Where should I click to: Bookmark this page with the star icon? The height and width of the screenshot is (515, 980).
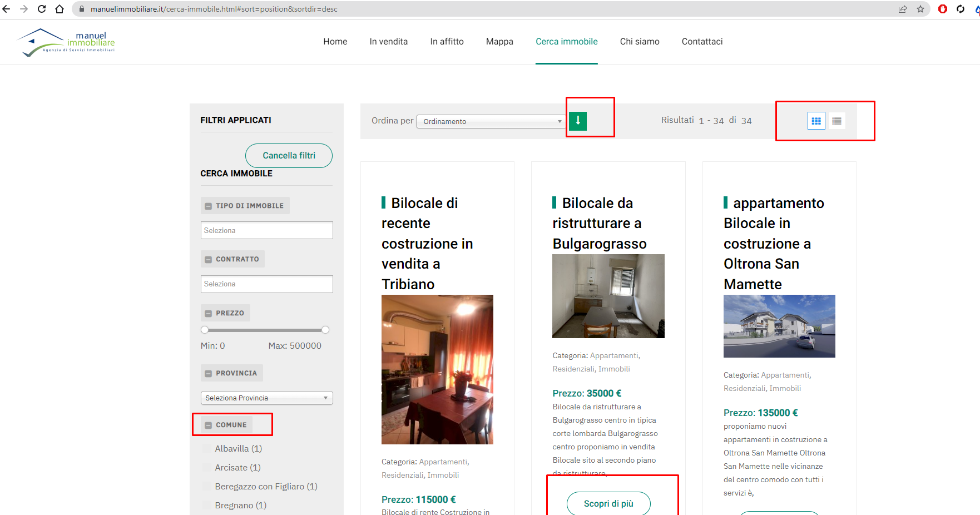click(920, 9)
